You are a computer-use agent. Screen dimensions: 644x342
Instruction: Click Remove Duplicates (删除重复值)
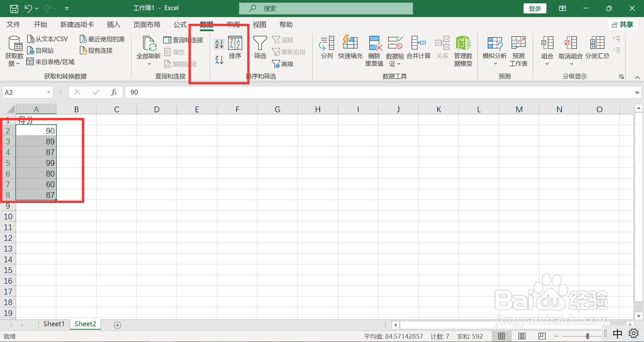[x=374, y=51]
